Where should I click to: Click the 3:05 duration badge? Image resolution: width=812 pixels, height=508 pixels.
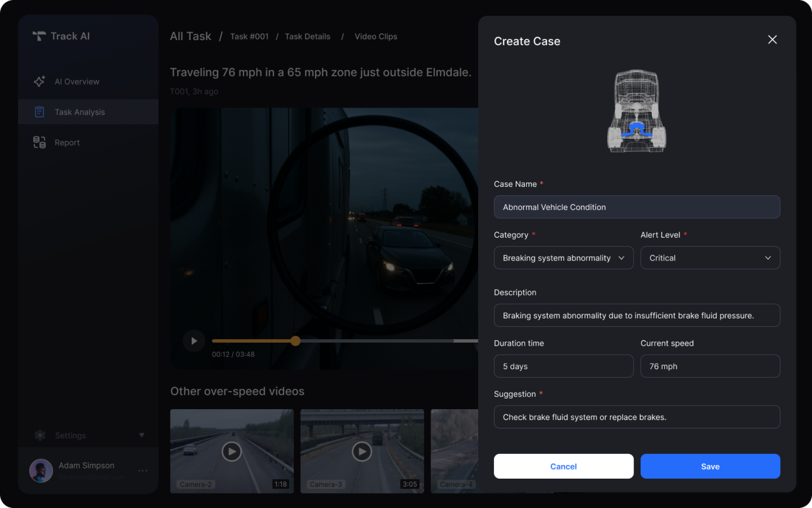point(410,484)
